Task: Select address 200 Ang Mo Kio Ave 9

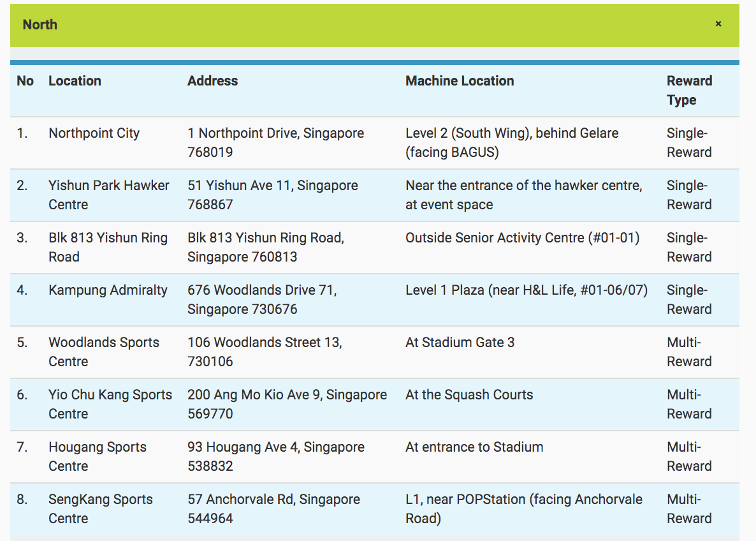Action: (287, 404)
